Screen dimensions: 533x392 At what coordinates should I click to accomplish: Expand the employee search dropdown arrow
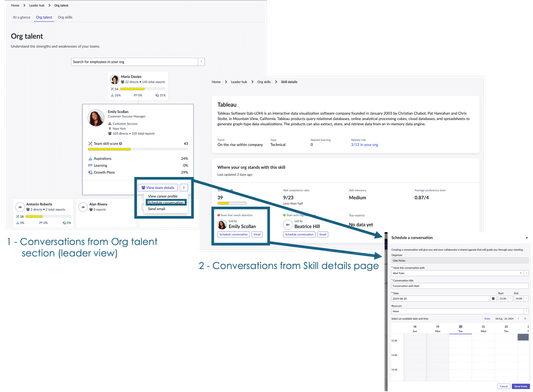tap(201, 62)
